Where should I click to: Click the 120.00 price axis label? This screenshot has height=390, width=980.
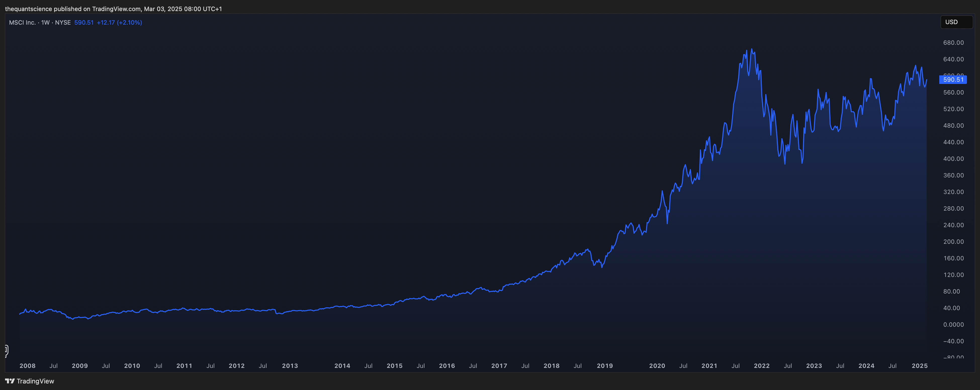(953, 275)
